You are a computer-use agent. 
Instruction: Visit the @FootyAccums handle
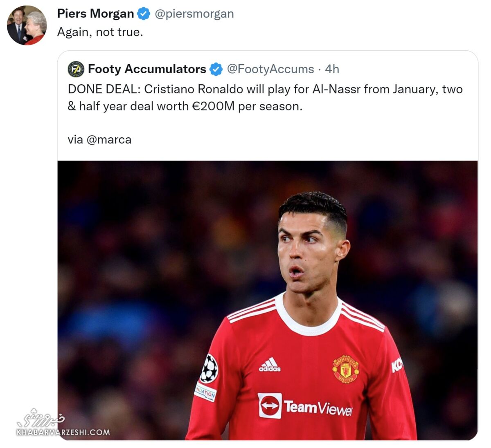pyautogui.click(x=270, y=69)
